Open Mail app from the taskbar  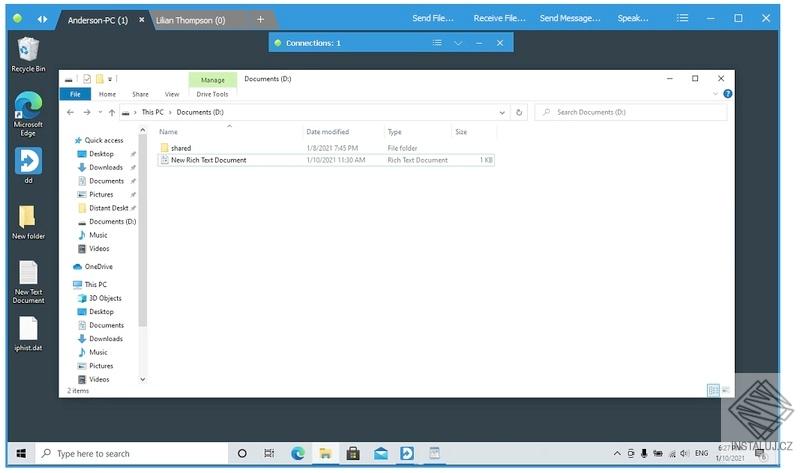coord(381,454)
